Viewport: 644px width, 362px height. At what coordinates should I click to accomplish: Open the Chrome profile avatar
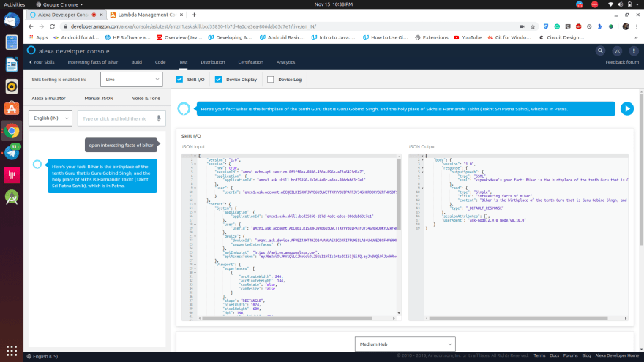pyautogui.click(x=626, y=26)
